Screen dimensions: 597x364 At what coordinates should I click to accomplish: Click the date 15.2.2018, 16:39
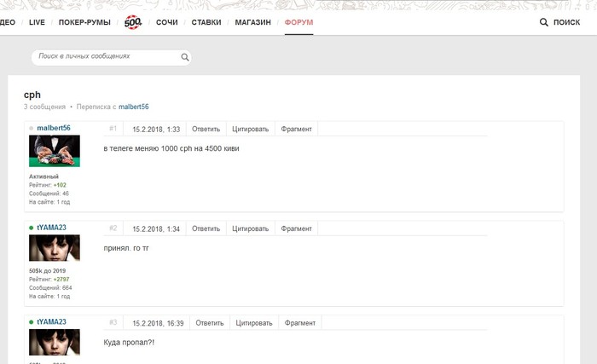158,323
